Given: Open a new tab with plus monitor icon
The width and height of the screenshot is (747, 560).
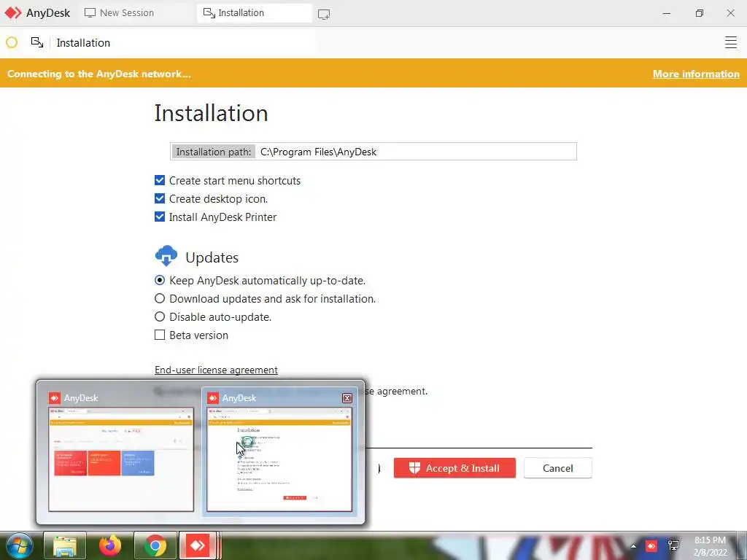Looking at the screenshot, I should (x=324, y=15).
